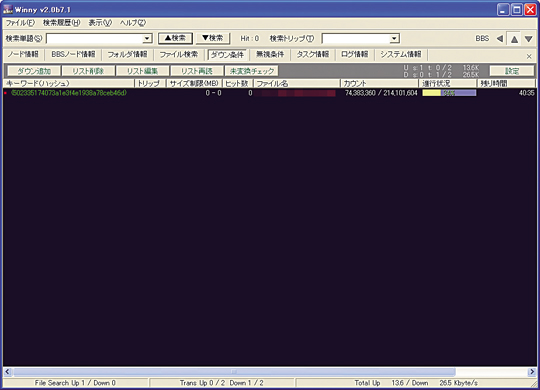Screen dimensions: 540x390
Task: Open the ファイル menu
Action: 20,23
